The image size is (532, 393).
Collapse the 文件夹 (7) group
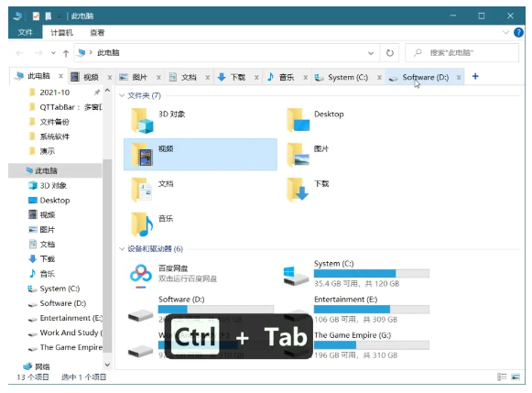click(122, 95)
